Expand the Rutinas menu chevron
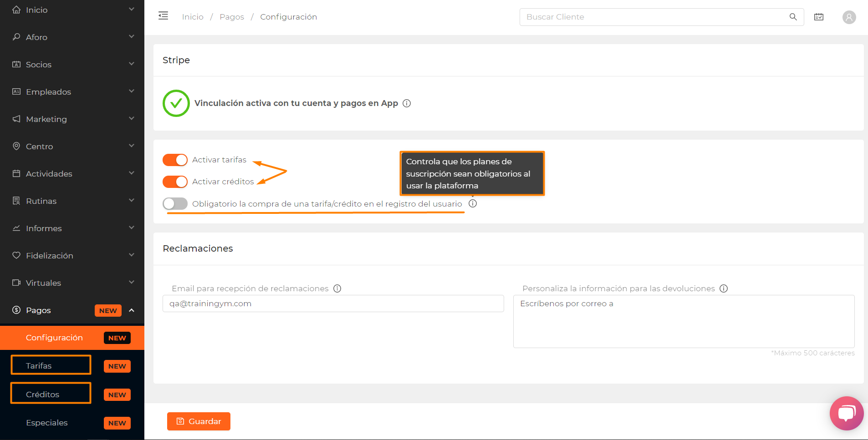Screen dimensions: 868x440 [132, 200]
